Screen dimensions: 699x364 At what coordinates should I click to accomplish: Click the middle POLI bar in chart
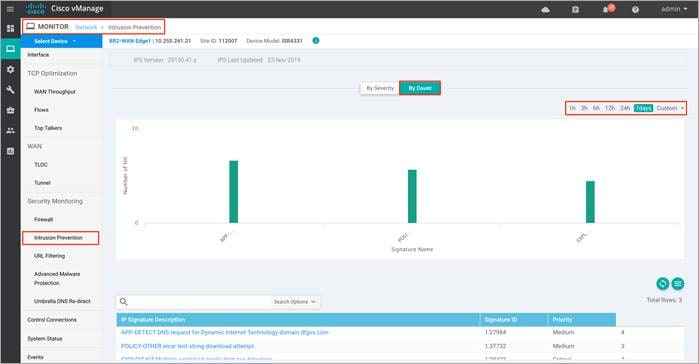point(412,196)
